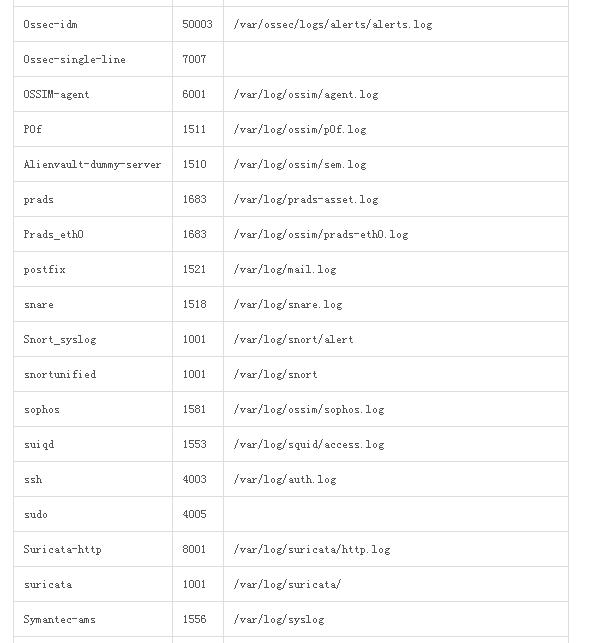The height and width of the screenshot is (643, 591).
Task: Select the Snort_syslog row name
Action: [x=60, y=340]
